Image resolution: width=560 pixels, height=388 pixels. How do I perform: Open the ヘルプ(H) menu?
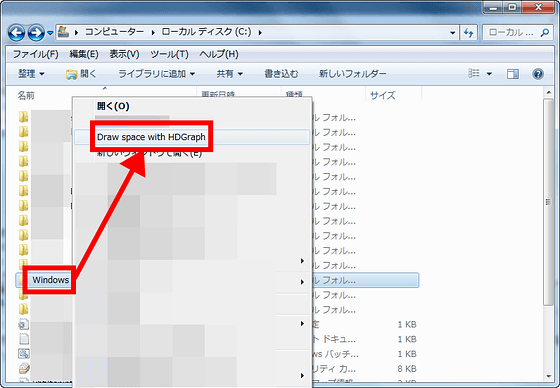click(x=219, y=54)
